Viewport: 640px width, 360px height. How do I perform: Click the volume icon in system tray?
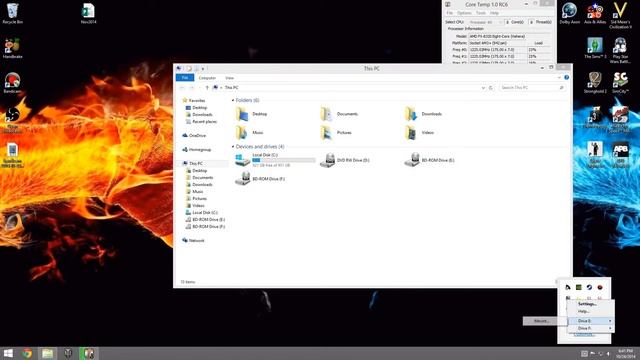(609, 353)
